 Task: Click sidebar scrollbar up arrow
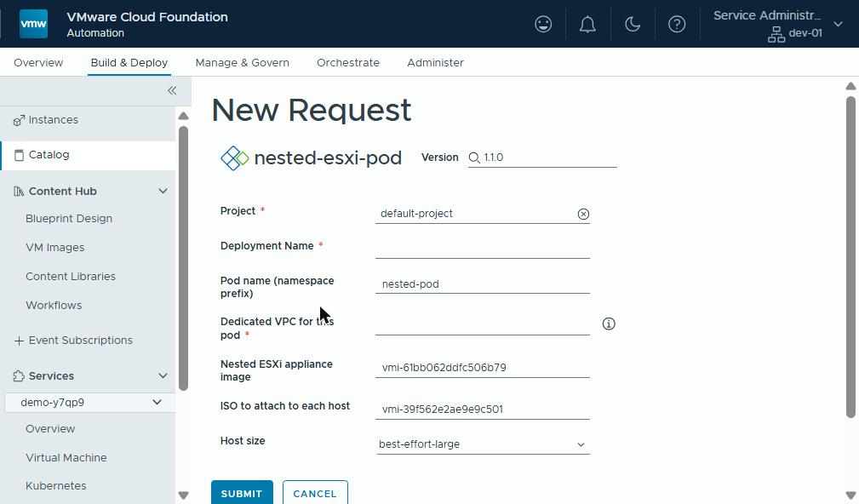click(x=184, y=116)
